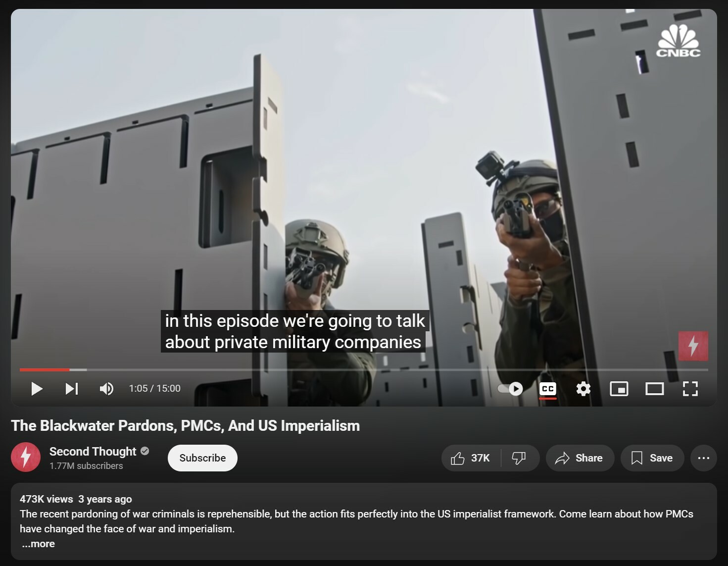Click the 1:05 / 15:00 time display
Screen dimensions: 728x566
(x=155, y=389)
